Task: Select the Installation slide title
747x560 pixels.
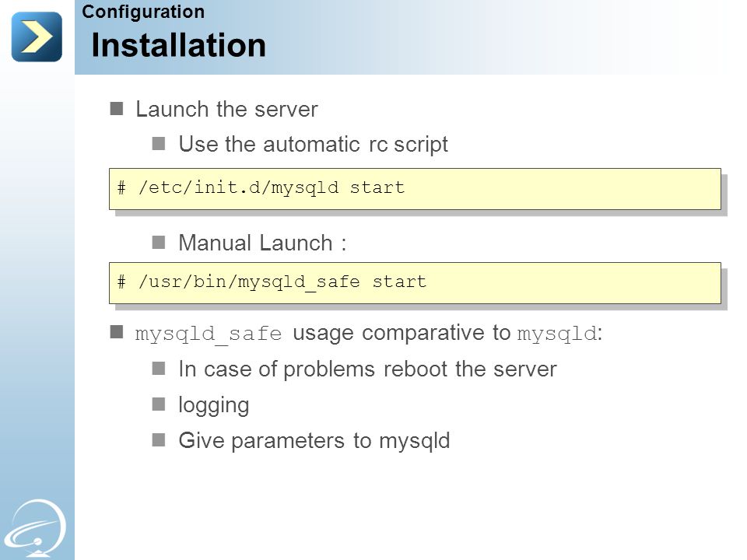Action: coord(179,45)
